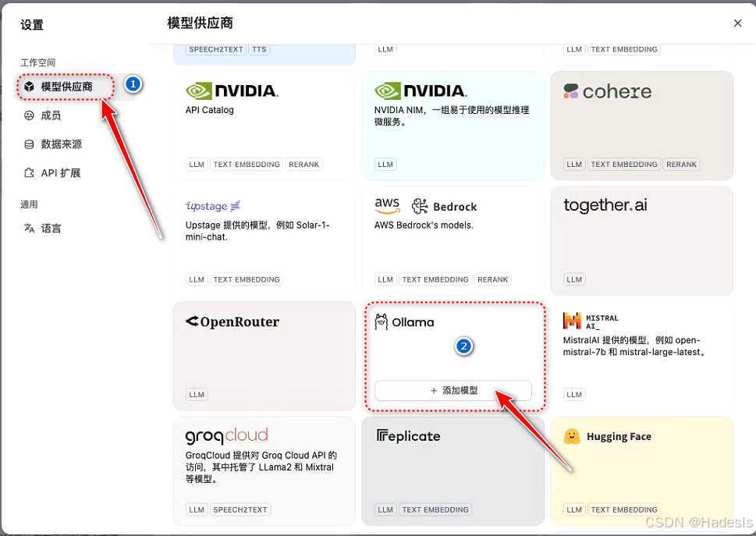
Task: Click the RERANK tag on the Bedrock card
Action: pyautogui.click(x=493, y=279)
